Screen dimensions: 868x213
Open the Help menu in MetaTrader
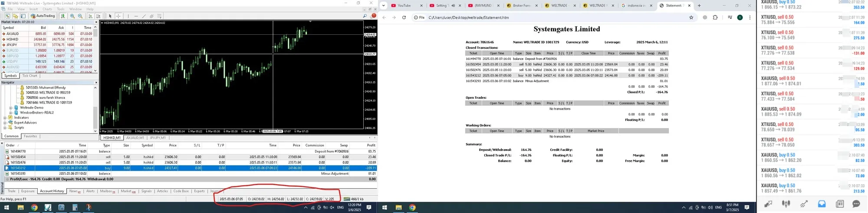[90, 9]
